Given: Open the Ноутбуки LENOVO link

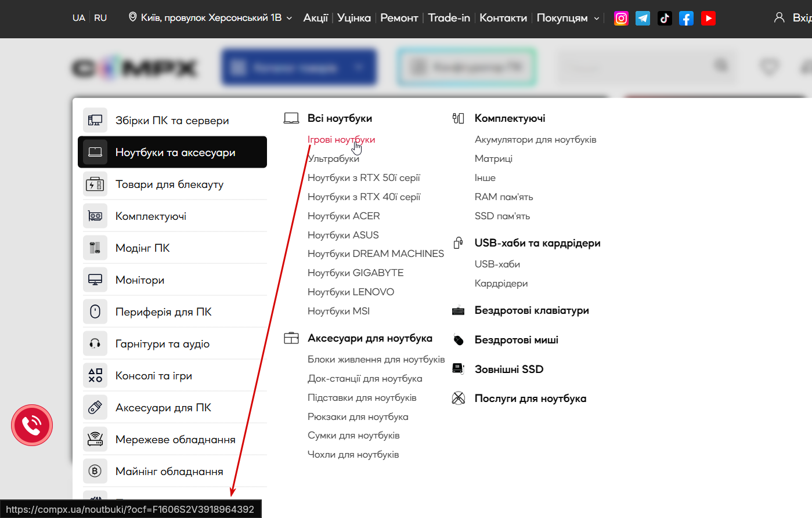Looking at the screenshot, I should [351, 292].
